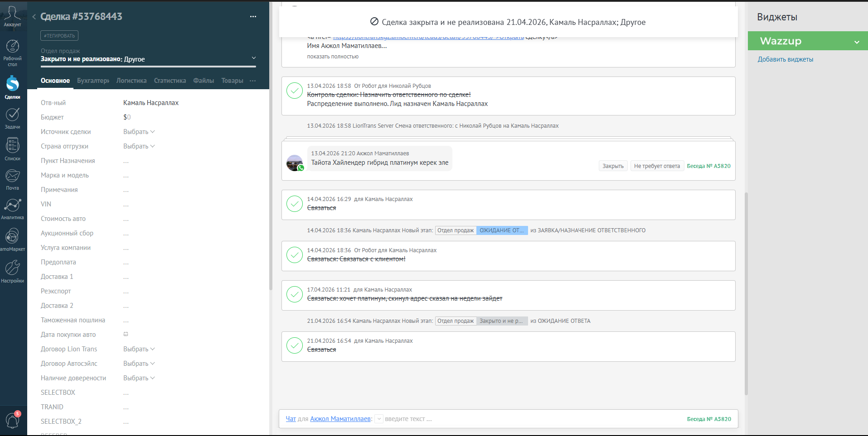Click Беседа № A5820 label in message card
This screenshot has width=868, height=436.
tap(708, 166)
